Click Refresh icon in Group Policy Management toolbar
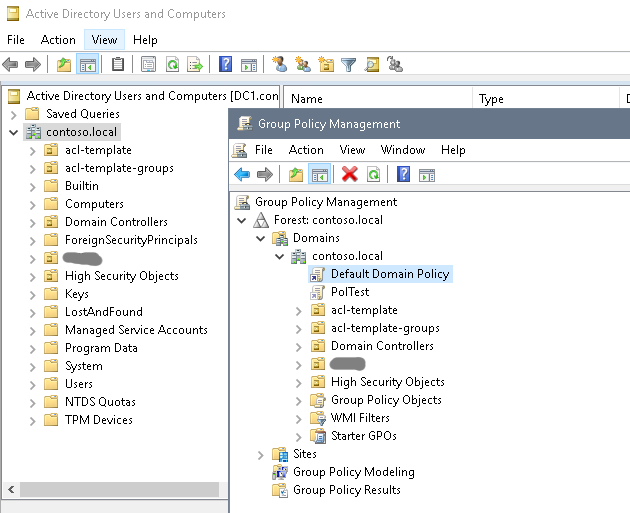Screen dimensions: 630x513 (374, 174)
